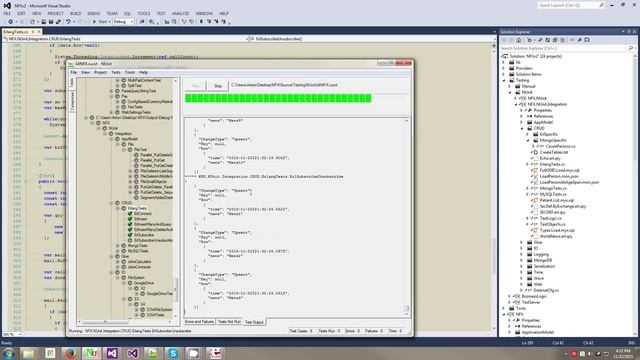This screenshot has width=640, height=360.
Task: Expand ErlSpecific folder in Solution Explorer
Action: [528, 134]
